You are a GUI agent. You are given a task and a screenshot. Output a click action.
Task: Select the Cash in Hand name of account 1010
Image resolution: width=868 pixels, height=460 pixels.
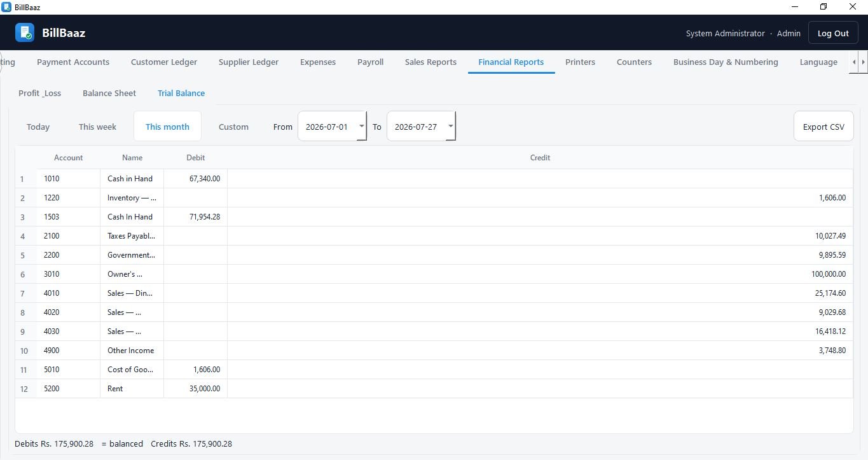point(132,179)
